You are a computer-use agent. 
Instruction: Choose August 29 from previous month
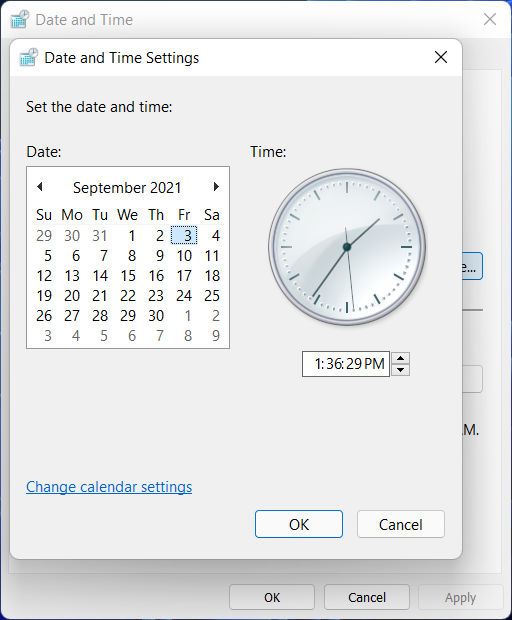tap(44, 236)
